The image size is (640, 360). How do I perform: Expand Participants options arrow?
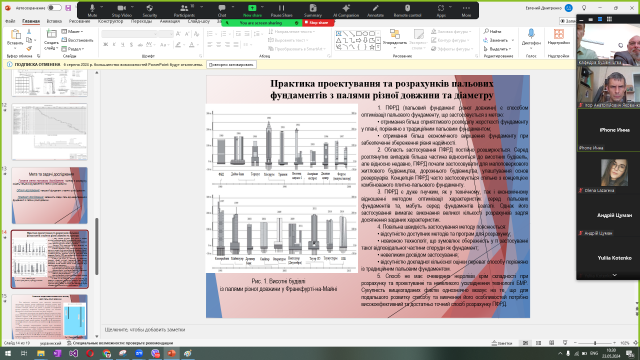coord(201,7)
